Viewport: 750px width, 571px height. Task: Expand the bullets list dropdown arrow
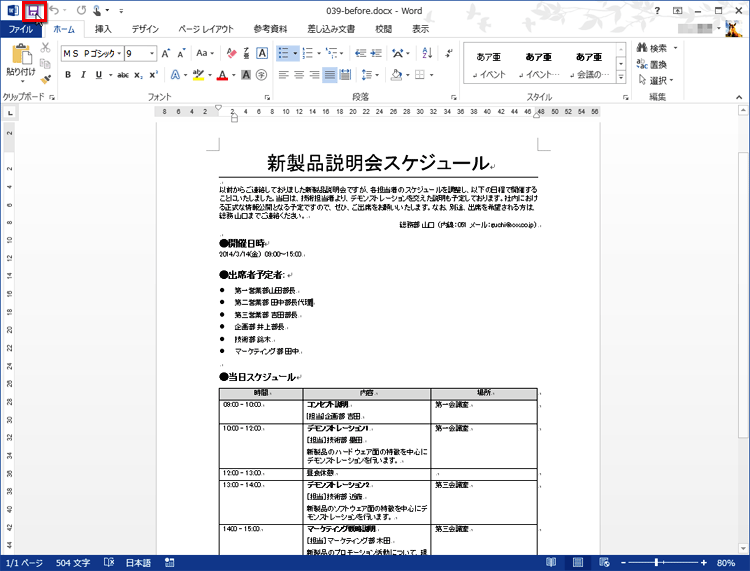295,53
